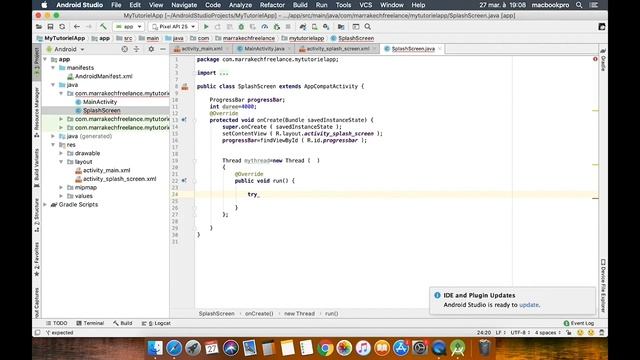The height and width of the screenshot is (360, 640).
Task: Open the Logcat tool window button
Action: pyautogui.click(x=156, y=323)
